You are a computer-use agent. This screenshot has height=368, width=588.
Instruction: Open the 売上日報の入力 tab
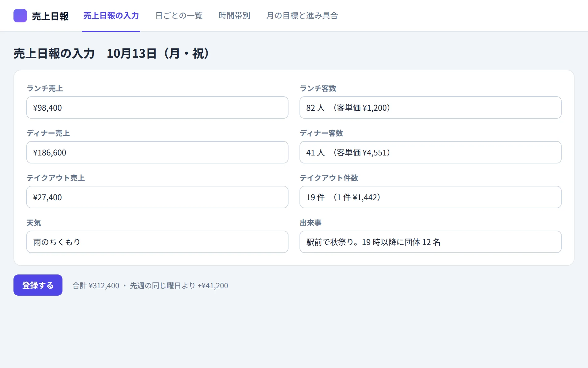tap(111, 16)
